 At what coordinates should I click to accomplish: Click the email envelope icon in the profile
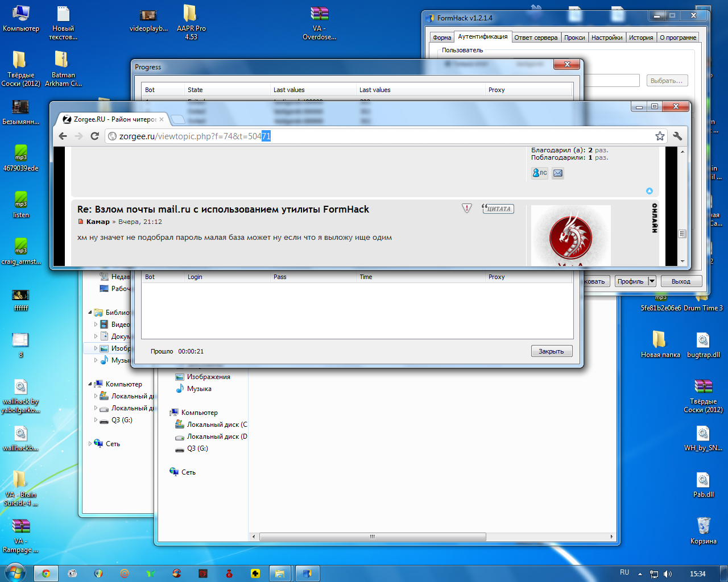tap(558, 173)
